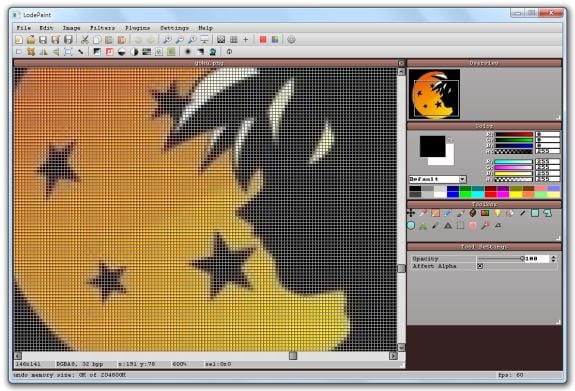The height and width of the screenshot is (391, 575).
Task: Open the Plugins menu
Action: [138, 28]
